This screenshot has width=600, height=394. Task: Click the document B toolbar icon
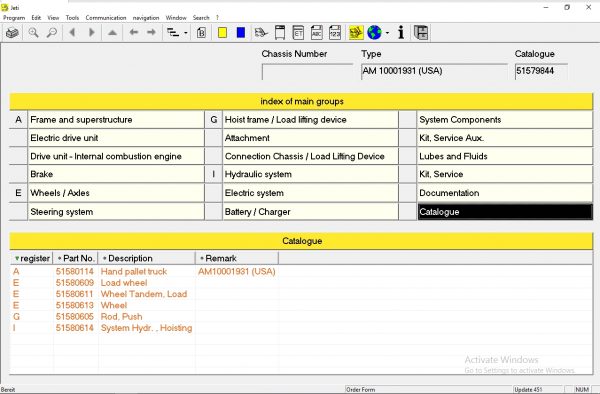point(201,33)
